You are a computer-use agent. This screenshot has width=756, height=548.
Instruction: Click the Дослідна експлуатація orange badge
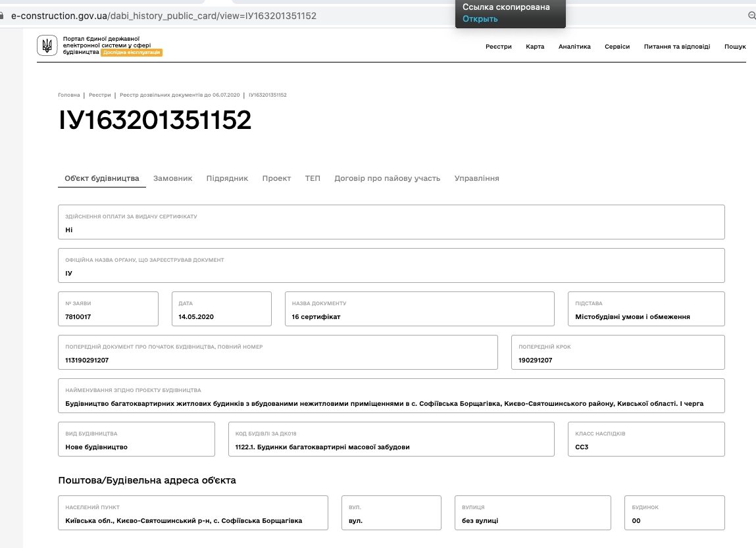point(132,53)
